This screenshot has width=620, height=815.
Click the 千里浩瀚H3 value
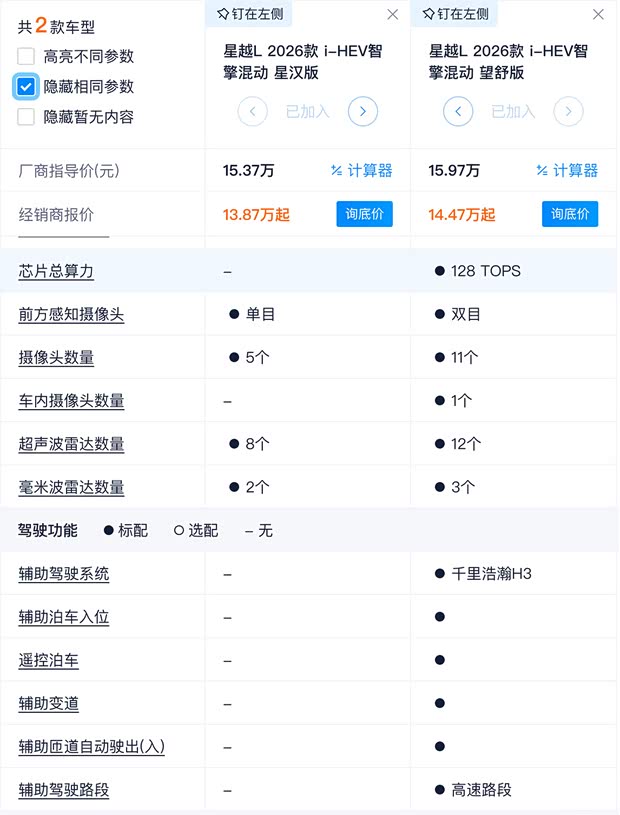[491, 574]
